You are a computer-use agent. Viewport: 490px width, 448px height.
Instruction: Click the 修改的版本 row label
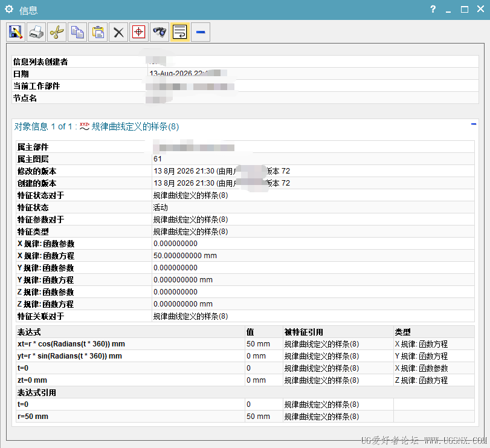[x=37, y=171]
